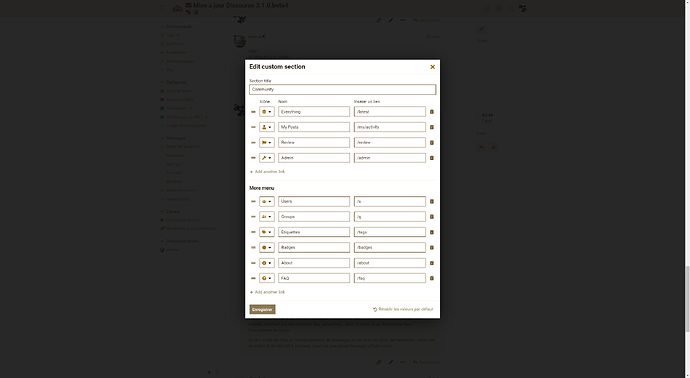Delete the Review link row
The width and height of the screenshot is (690, 378).
[x=432, y=143]
